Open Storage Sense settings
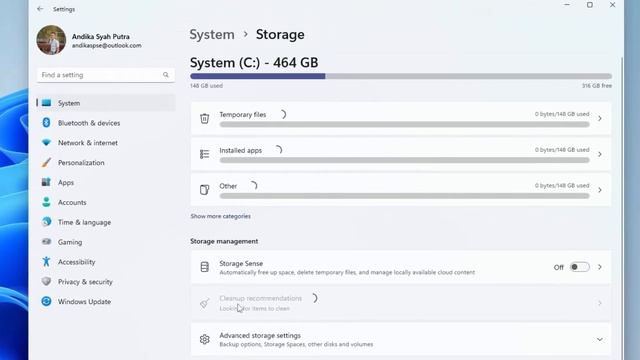 tap(401, 267)
